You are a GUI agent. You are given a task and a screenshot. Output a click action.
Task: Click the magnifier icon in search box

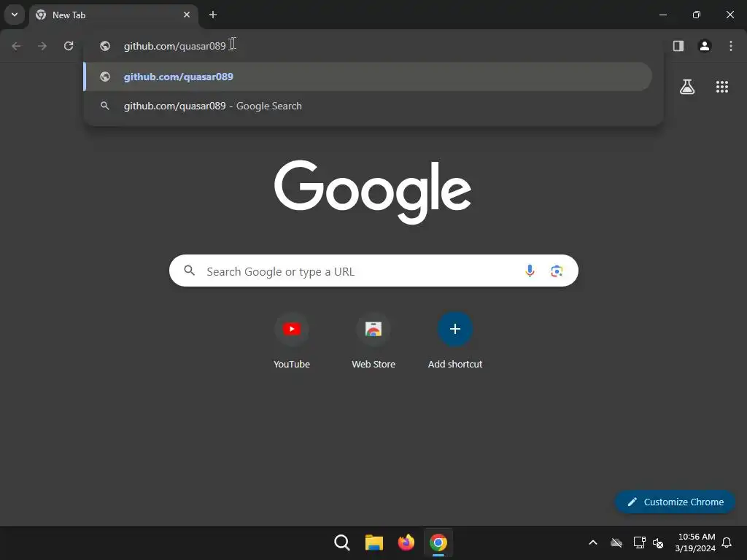189,271
